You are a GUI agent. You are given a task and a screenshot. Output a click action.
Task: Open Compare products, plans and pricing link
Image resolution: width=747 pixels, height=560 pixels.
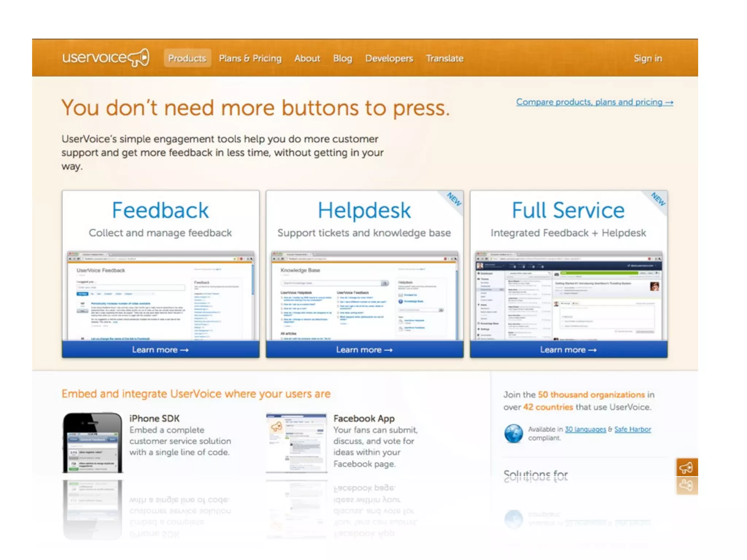594,102
